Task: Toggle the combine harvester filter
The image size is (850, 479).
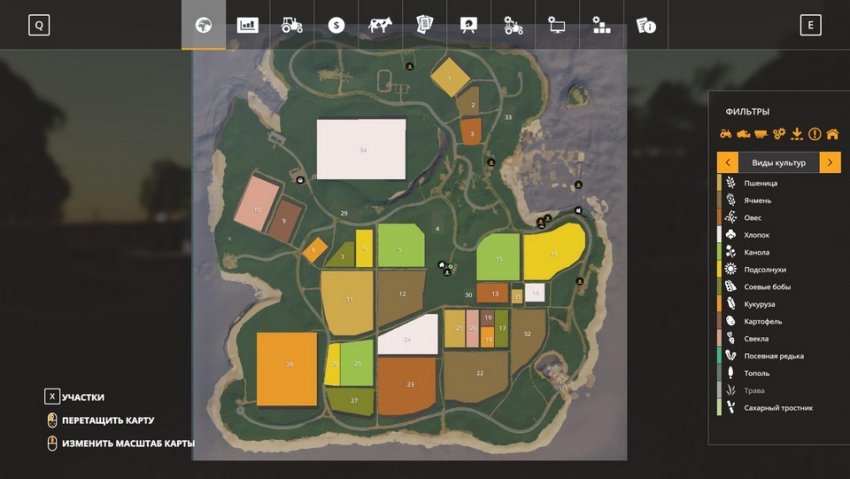Action: [743, 134]
